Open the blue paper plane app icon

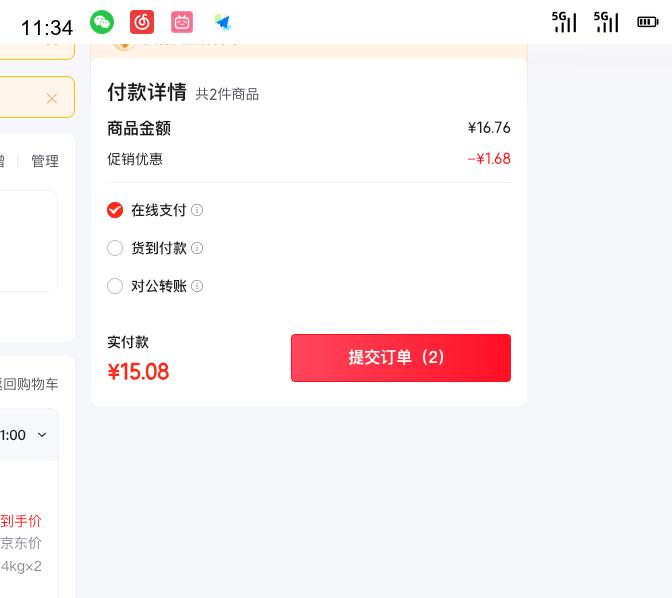(222, 22)
